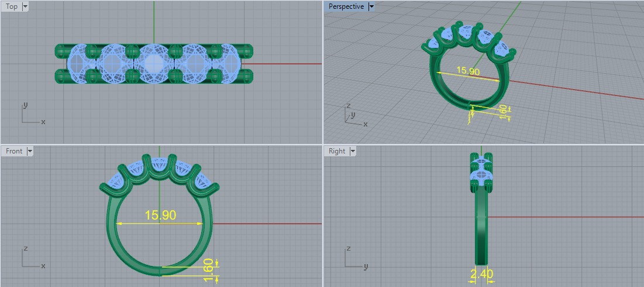Open the Top viewport dropdown arrow
The image size is (644, 287).
pyautogui.click(x=25, y=6)
